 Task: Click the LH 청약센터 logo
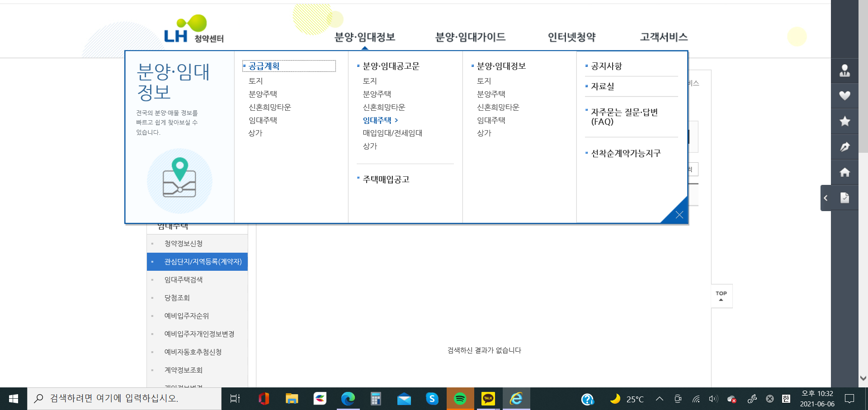(x=194, y=29)
